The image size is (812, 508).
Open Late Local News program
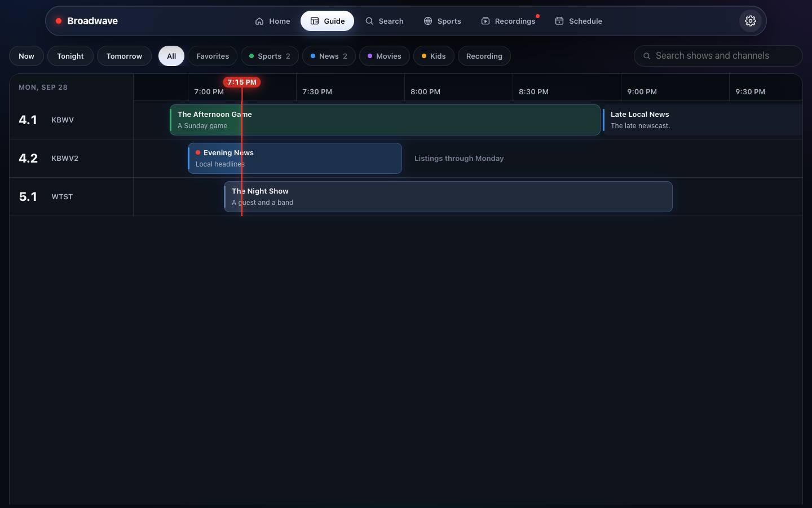tap(703, 120)
